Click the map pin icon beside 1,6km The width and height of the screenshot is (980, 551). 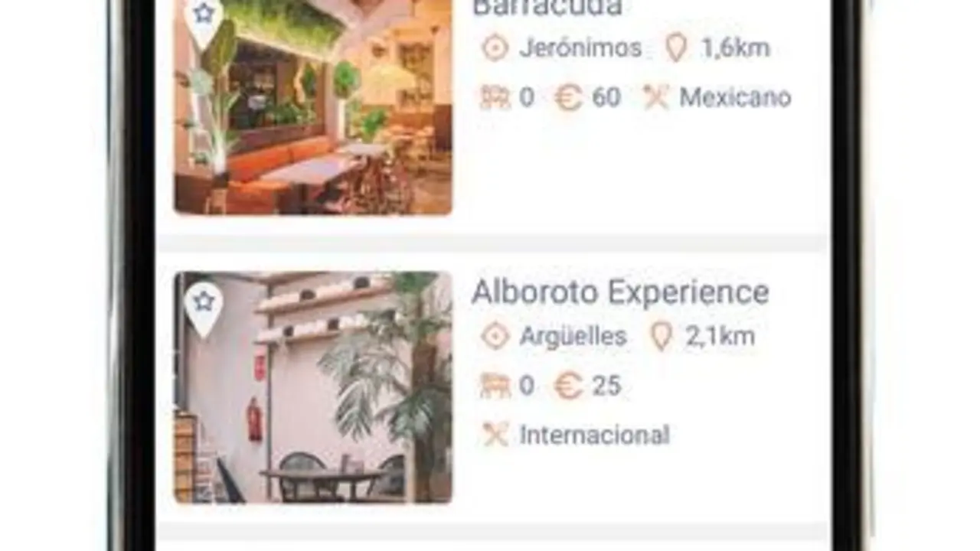675,48
